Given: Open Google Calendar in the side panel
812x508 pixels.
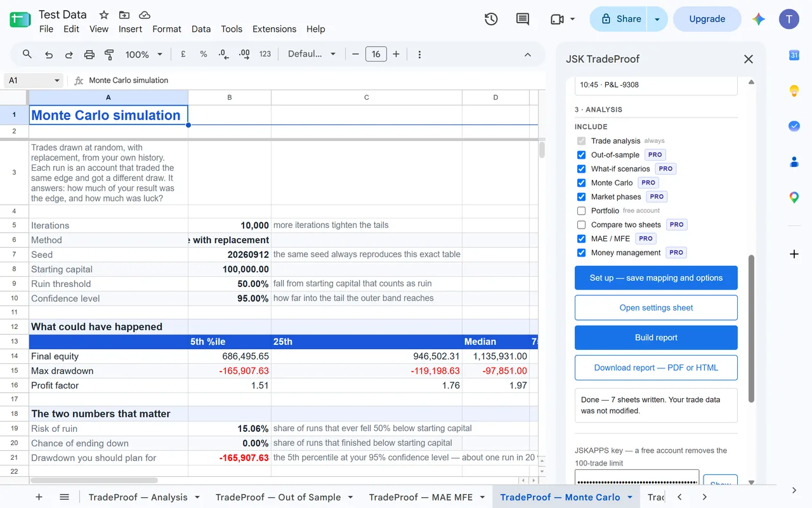Looking at the screenshot, I should coord(794,55).
